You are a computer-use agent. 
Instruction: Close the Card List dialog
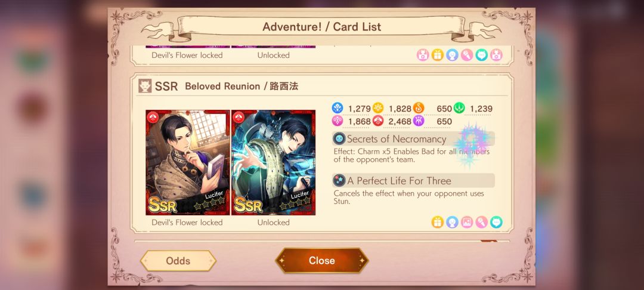click(322, 260)
